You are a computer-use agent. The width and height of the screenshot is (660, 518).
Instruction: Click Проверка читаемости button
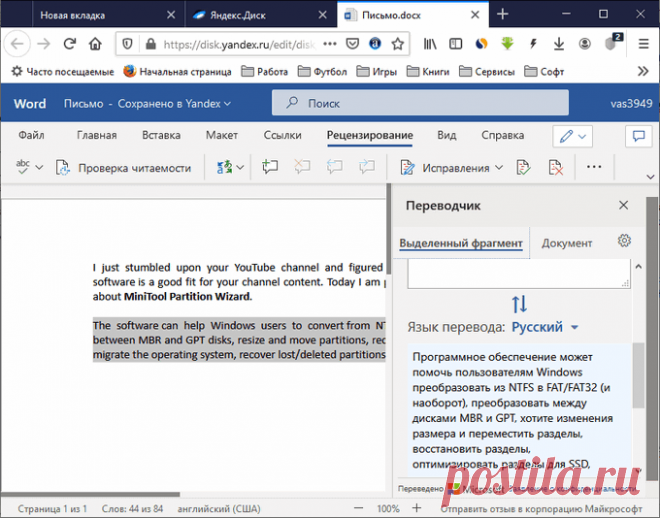click(x=123, y=168)
